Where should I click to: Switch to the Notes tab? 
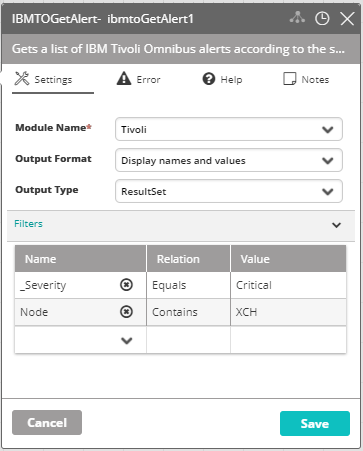306,79
